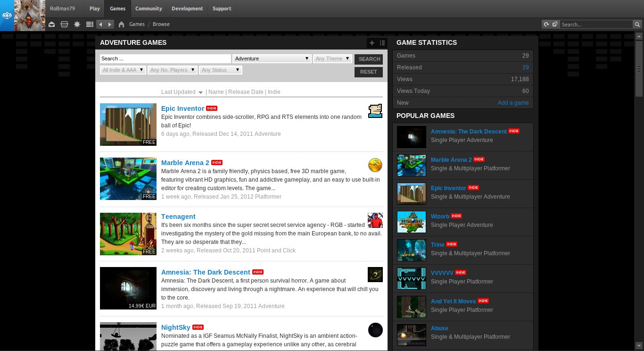Click Teenagent publisher avatar icon
The width and height of the screenshot is (644, 351).
pos(375,220)
